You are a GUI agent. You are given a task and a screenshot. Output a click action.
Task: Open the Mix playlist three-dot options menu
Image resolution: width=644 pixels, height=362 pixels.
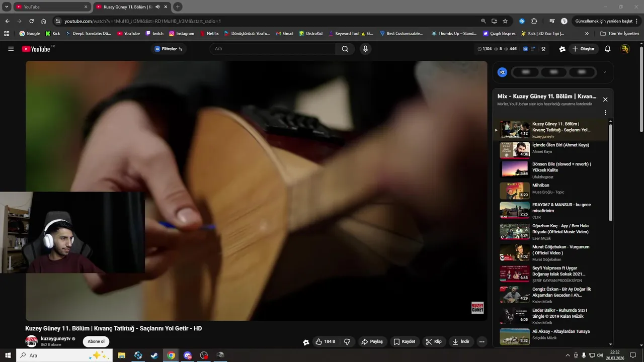[605, 113]
